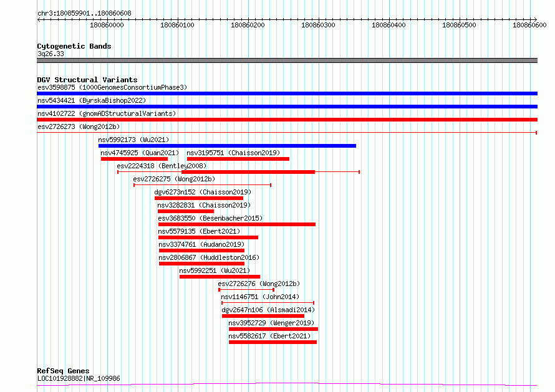Select the blue esv3598875 variant bar

[287, 93]
